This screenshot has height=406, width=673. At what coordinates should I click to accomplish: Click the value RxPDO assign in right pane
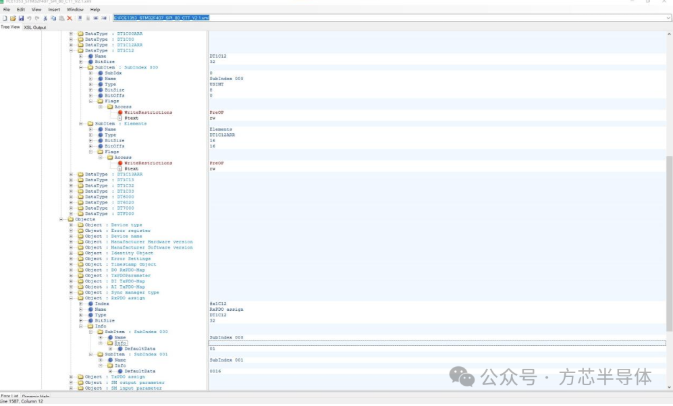(226, 309)
